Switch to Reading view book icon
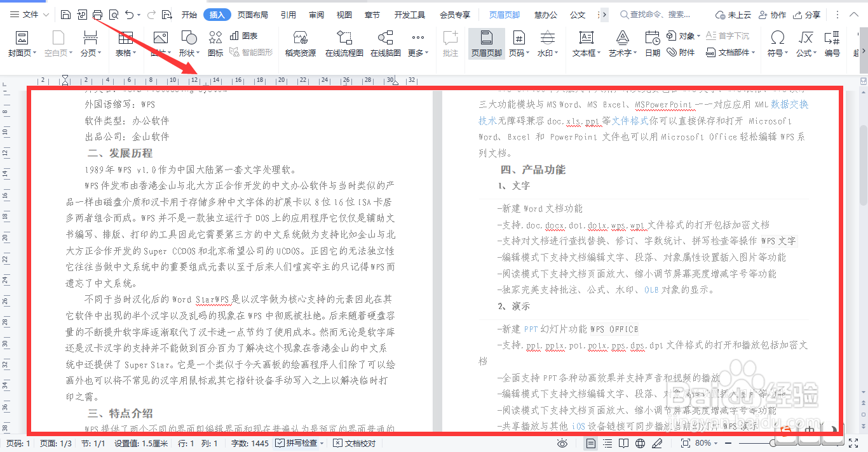Screen dimensions: 868x452 [624, 443]
